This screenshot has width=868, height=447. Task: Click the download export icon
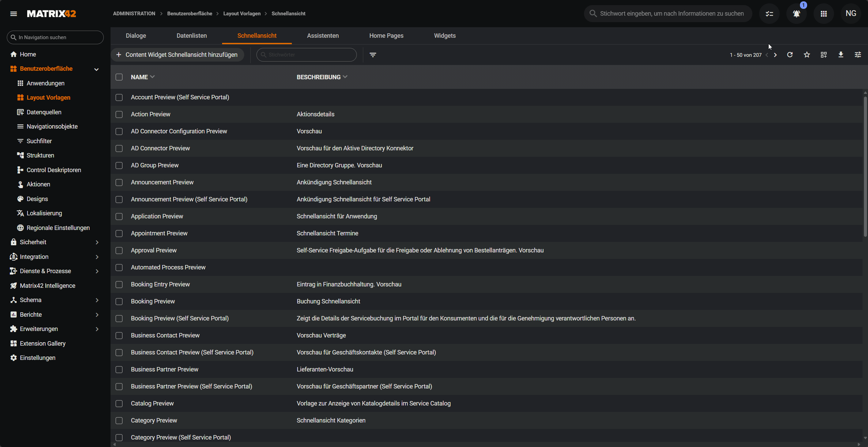[x=841, y=55]
